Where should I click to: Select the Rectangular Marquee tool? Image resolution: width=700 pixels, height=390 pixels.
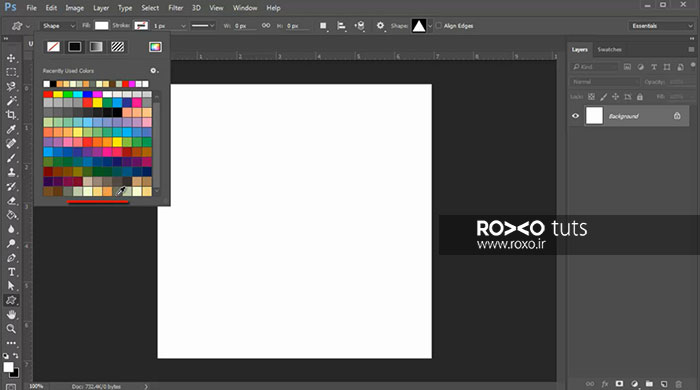click(11, 72)
